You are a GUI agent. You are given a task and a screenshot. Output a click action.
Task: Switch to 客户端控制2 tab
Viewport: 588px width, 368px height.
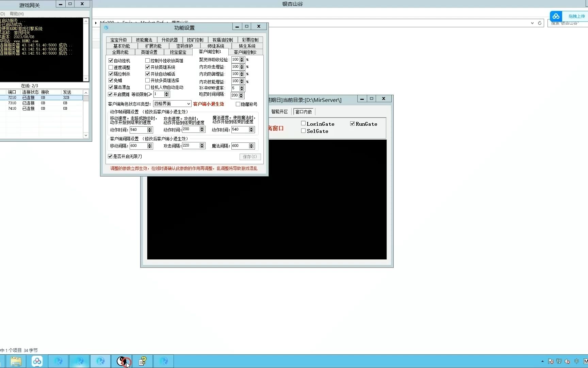point(245,52)
